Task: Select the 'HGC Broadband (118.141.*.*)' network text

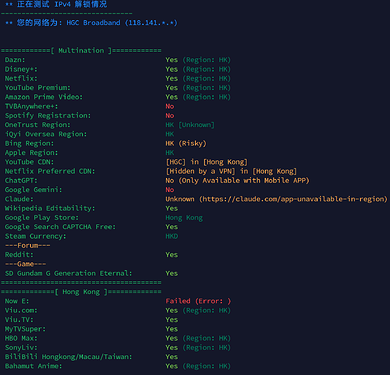Action: coord(122,23)
